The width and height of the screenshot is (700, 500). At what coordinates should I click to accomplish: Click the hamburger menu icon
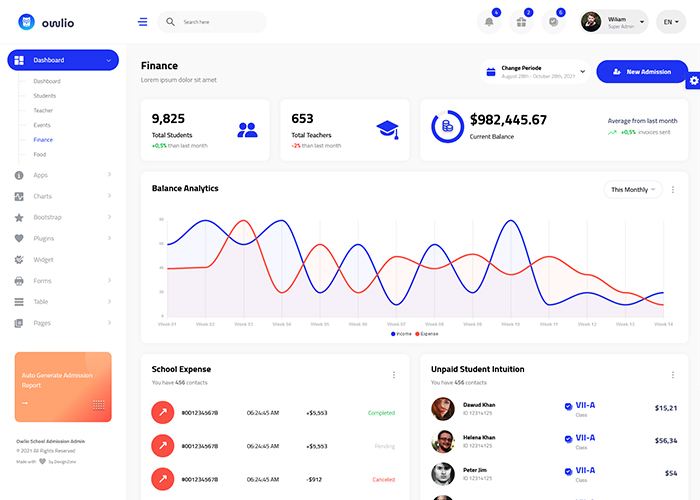[143, 22]
